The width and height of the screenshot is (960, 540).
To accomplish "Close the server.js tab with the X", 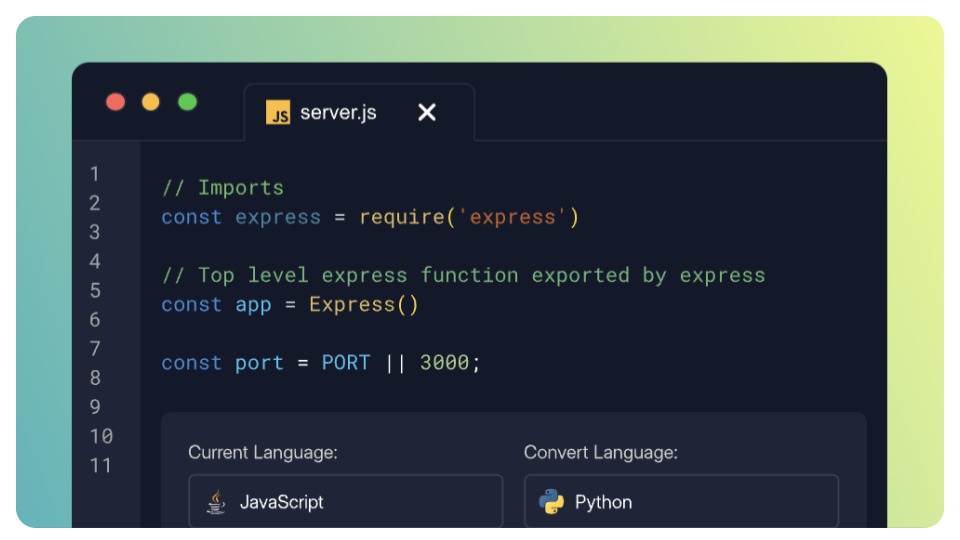I will click(x=427, y=112).
